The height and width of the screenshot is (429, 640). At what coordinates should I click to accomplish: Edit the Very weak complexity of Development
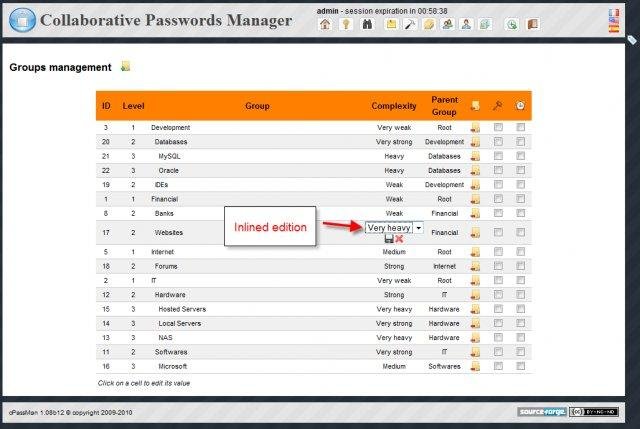[x=394, y=127]
